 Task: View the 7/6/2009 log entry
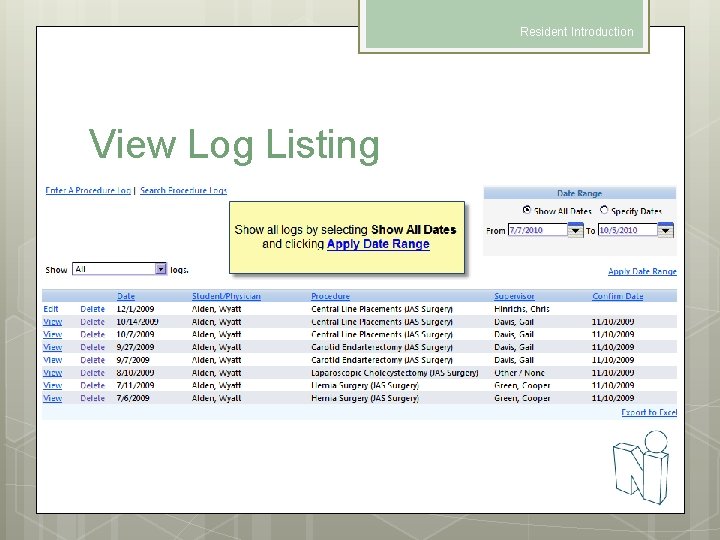tap(52, 398)
